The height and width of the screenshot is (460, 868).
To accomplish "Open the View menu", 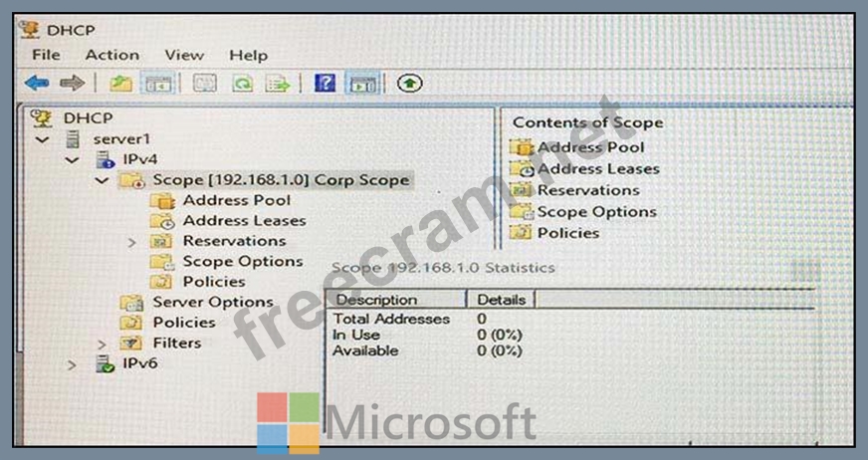I will pos(184,56).
